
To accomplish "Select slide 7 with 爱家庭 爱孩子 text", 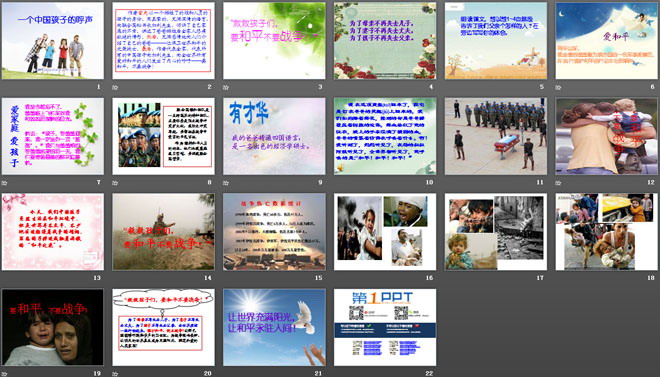I will 53,136.
